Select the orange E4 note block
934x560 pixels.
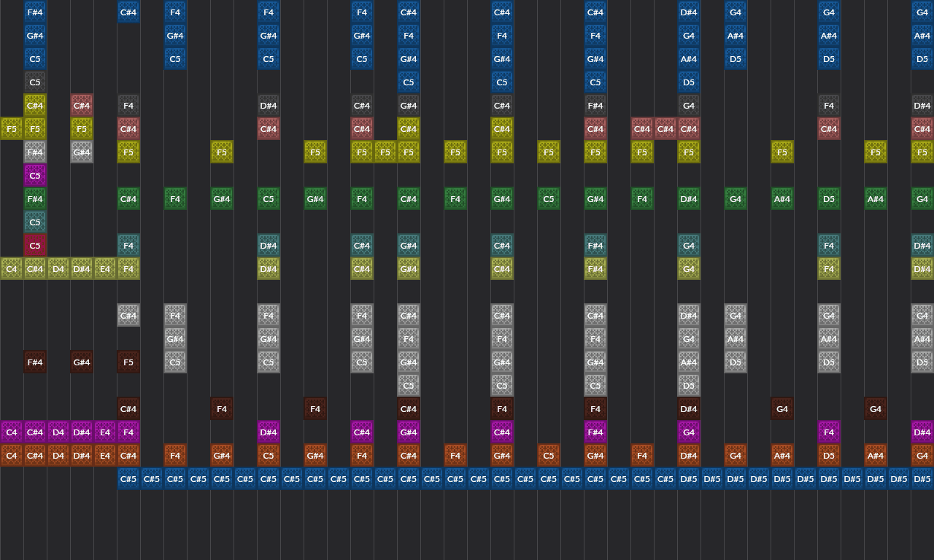coord(105,456)
